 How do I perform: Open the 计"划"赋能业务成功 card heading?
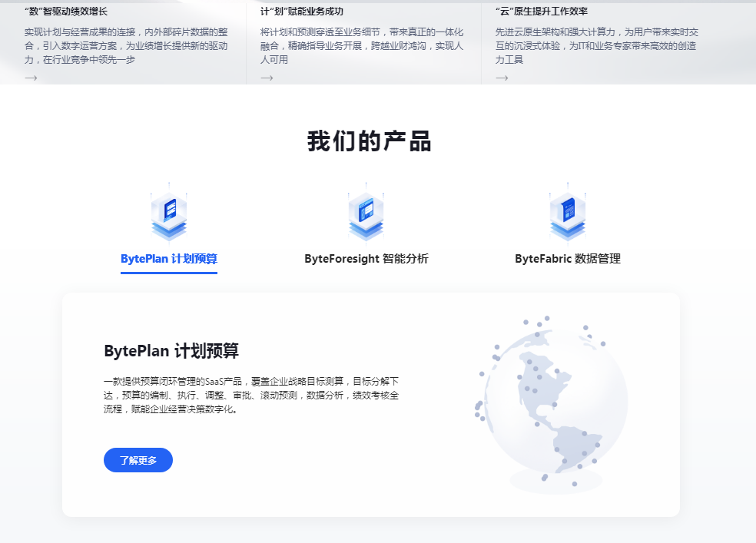pos(301,12)
